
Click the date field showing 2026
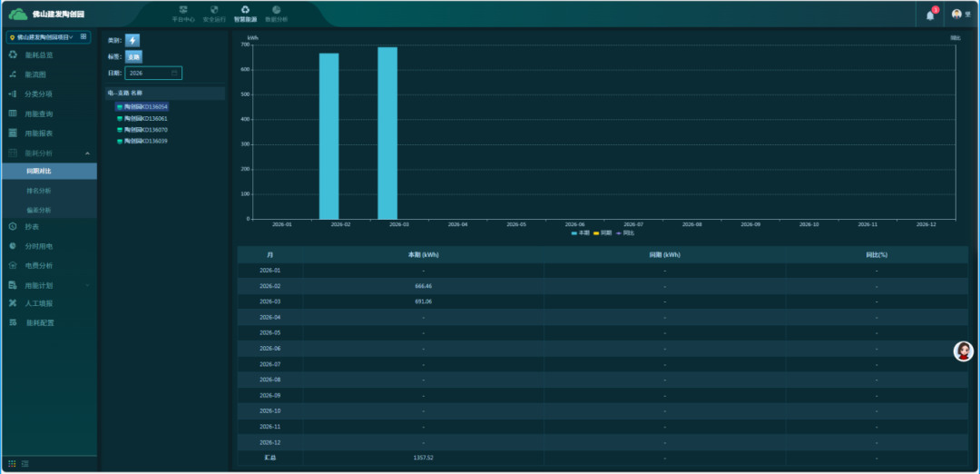click(x=152, y=73)
